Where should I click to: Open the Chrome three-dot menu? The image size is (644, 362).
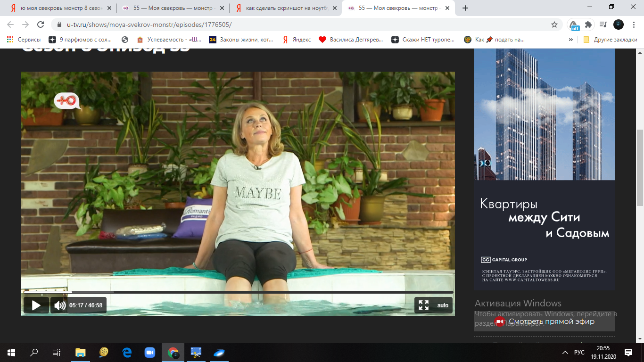pos(633,25)
